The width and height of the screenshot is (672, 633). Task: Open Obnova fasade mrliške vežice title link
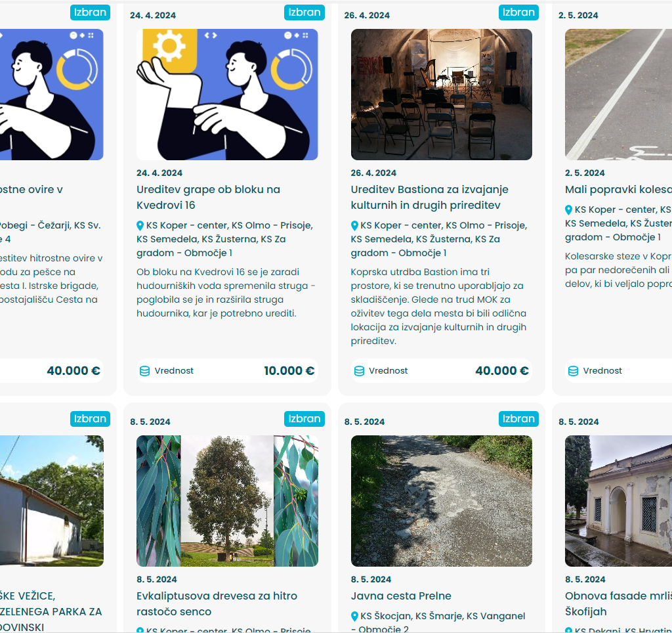tap(618, 604)
